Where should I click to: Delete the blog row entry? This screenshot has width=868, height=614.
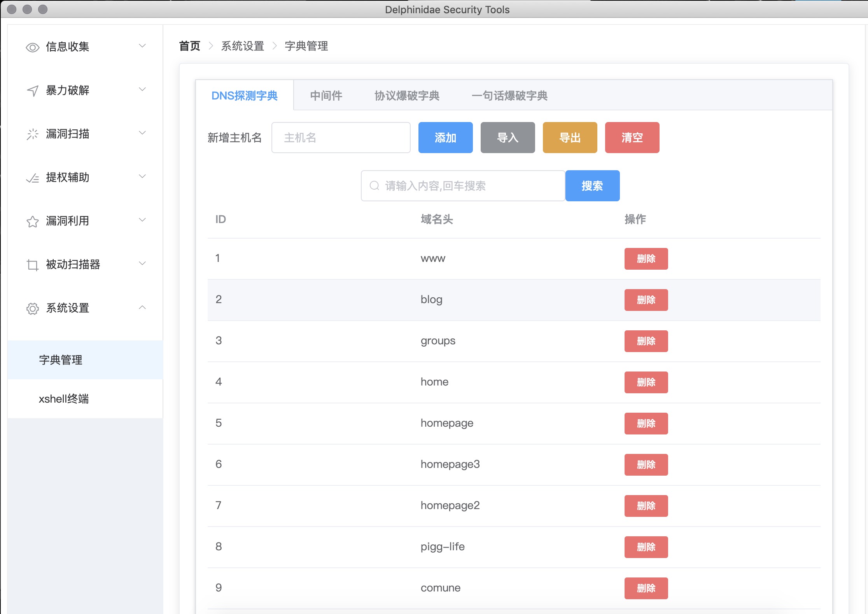click(x=646, y=300)
